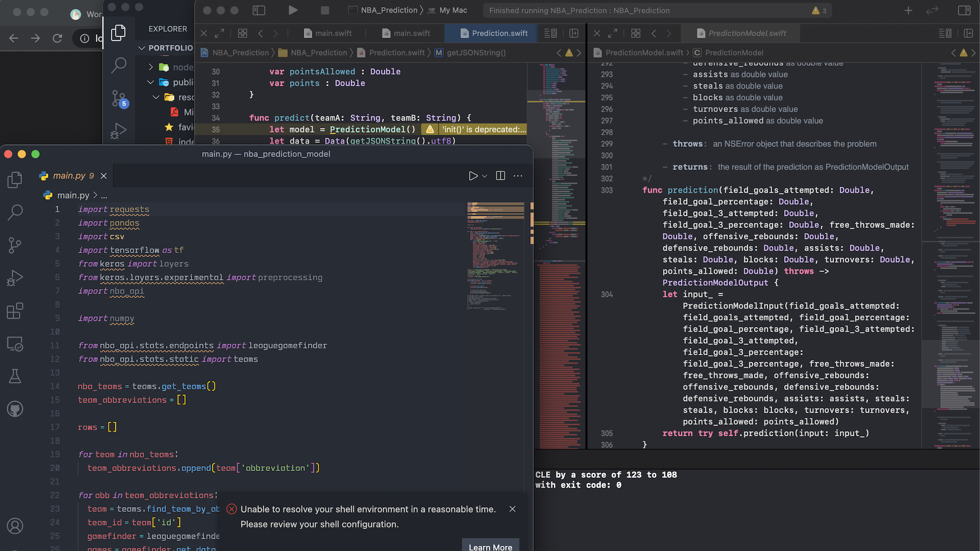This screenshot has width=980, height=551.
Task: Open the 3 warnings indicator in Xcode
Action: pos(819,10)
